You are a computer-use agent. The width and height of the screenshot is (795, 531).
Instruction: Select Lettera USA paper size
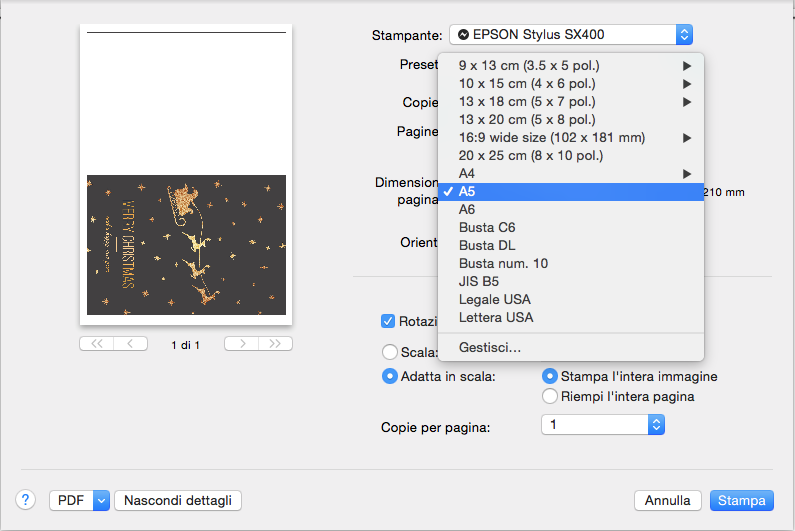[571, 317]
